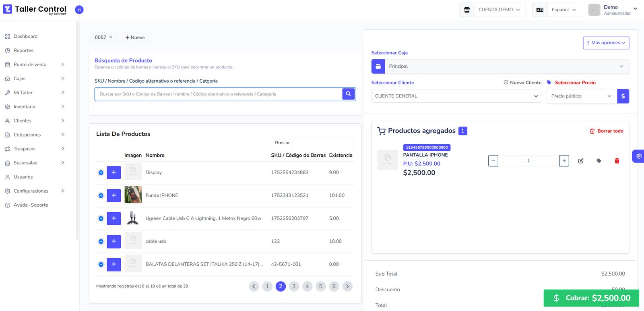The image size is (644, 311).
Task: Add Funda IPHONE with its plus button
Action: [x=114, y=195]
